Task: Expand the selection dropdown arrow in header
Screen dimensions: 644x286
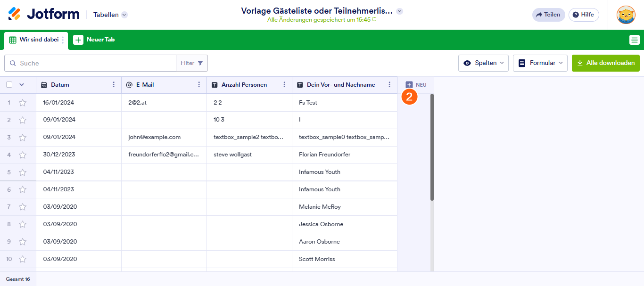Action: (x=22, y=85)
